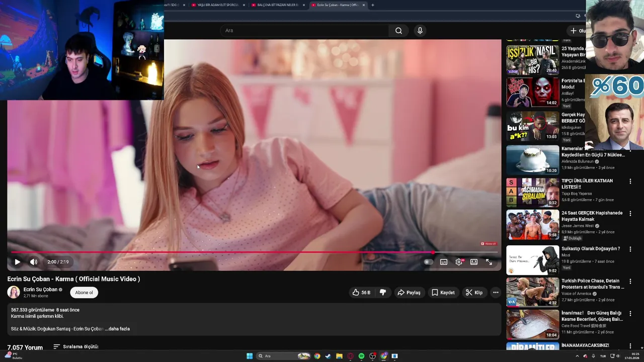Open Opera GX from the taskbar
The image size is (644, 362).
pyautogui.click(x=350, y=356)
